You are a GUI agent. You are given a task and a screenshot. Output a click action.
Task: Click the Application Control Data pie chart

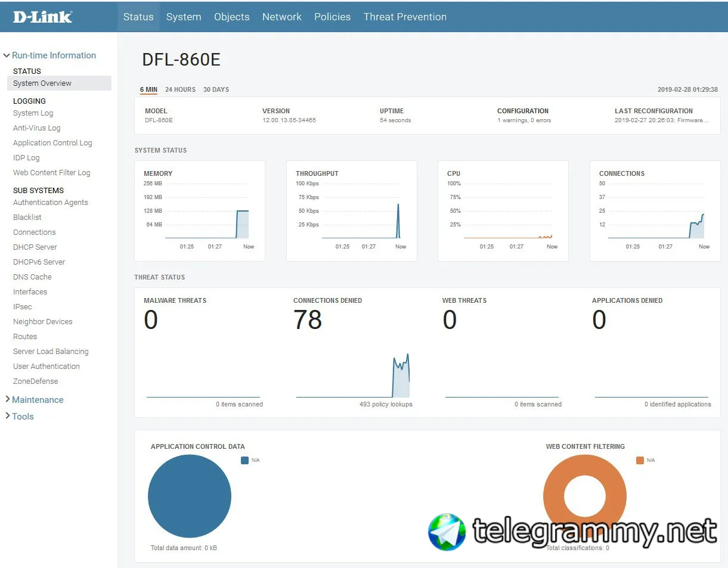click(x=190, y=496)
